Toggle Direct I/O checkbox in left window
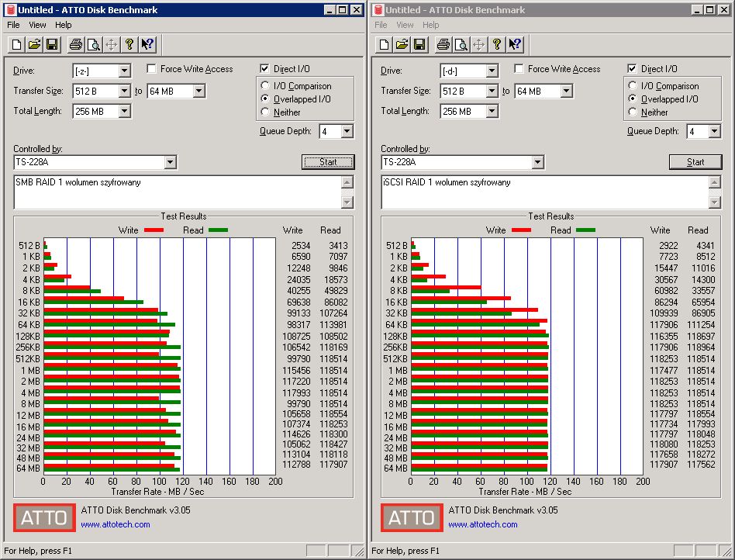The width and height of the screenshot is (735, 560). coord(264,69)
